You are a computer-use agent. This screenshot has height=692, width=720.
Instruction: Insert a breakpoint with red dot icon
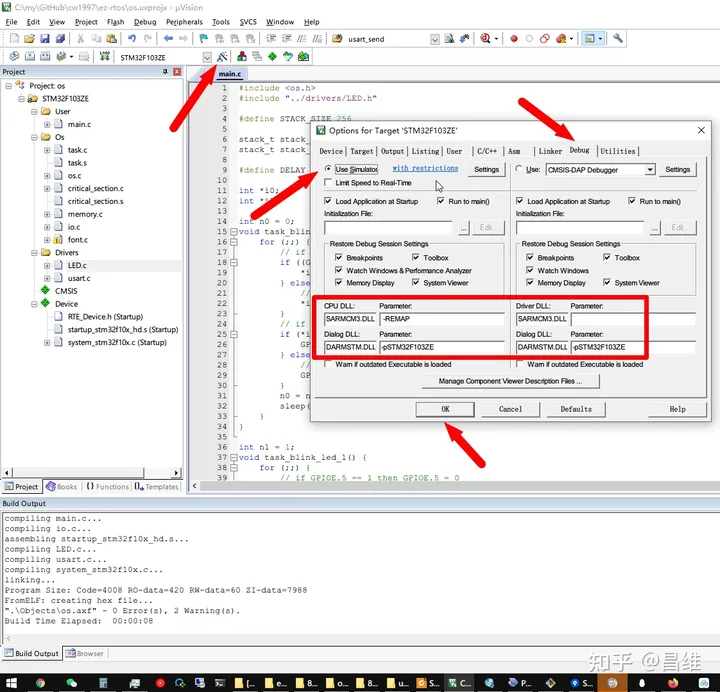pyautogui.click(x=514, y=39)
